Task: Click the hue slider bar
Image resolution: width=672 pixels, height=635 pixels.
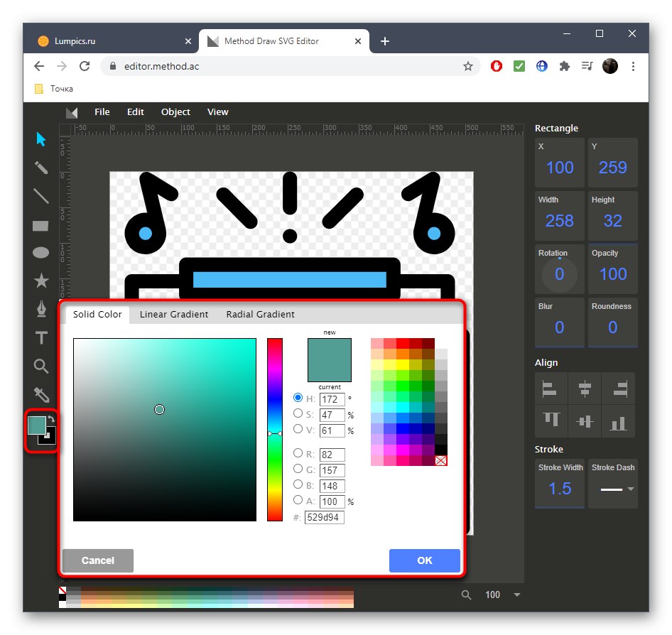Action: click(x=275, y=429)
